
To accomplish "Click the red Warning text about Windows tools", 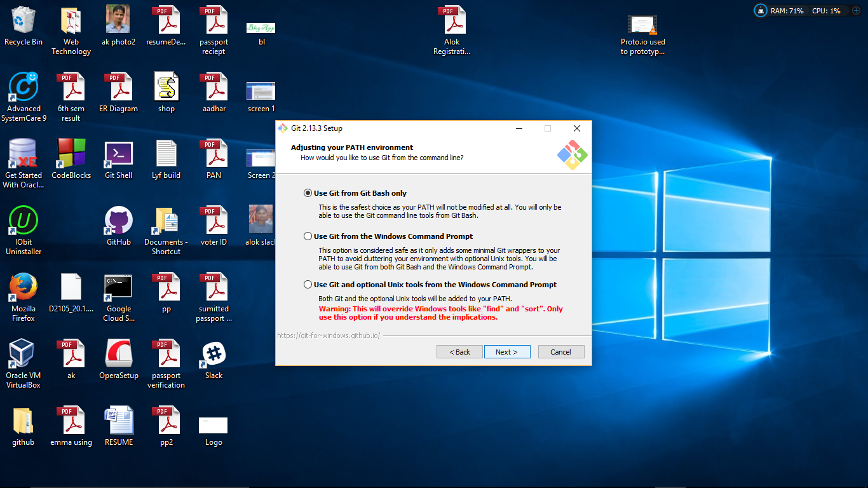I will pyautogui.click(x=440, y=313).
